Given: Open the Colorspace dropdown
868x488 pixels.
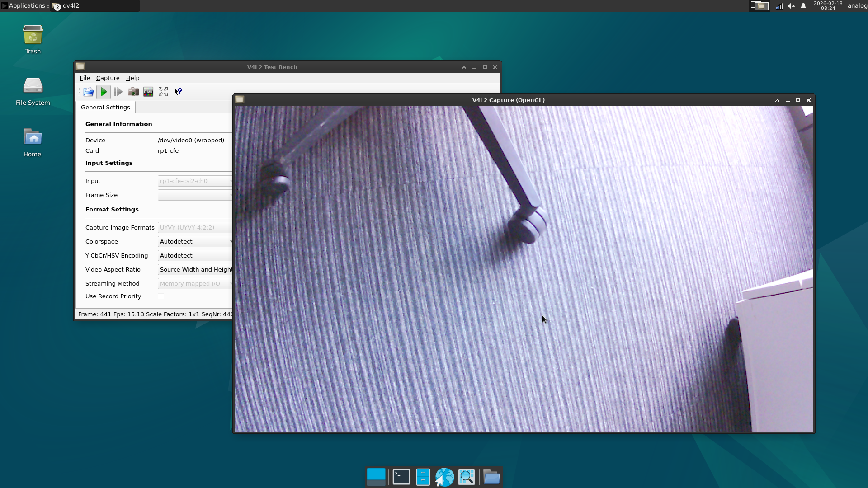Looking at the screenshot, I should pos(195,241).
